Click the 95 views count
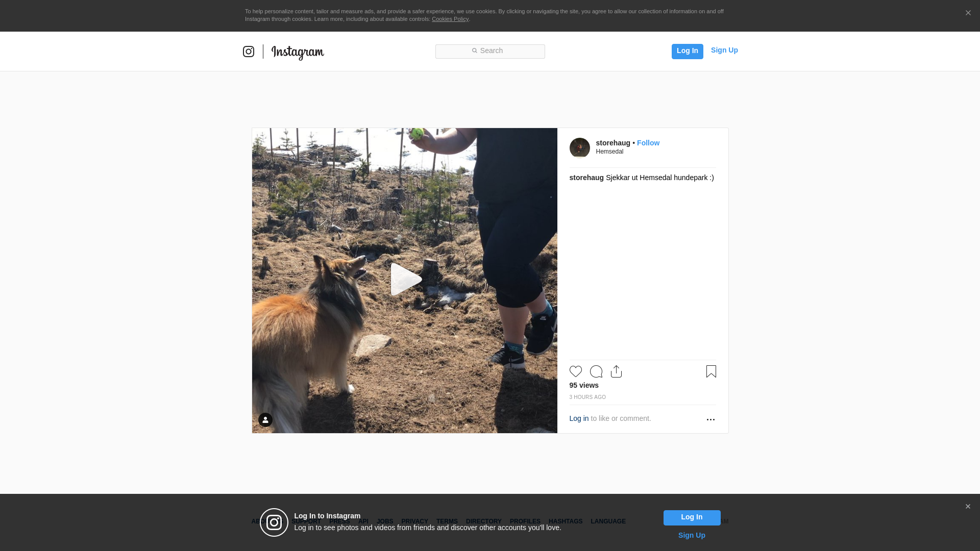This screenshot has height=551, width=980. click(584, 385)
